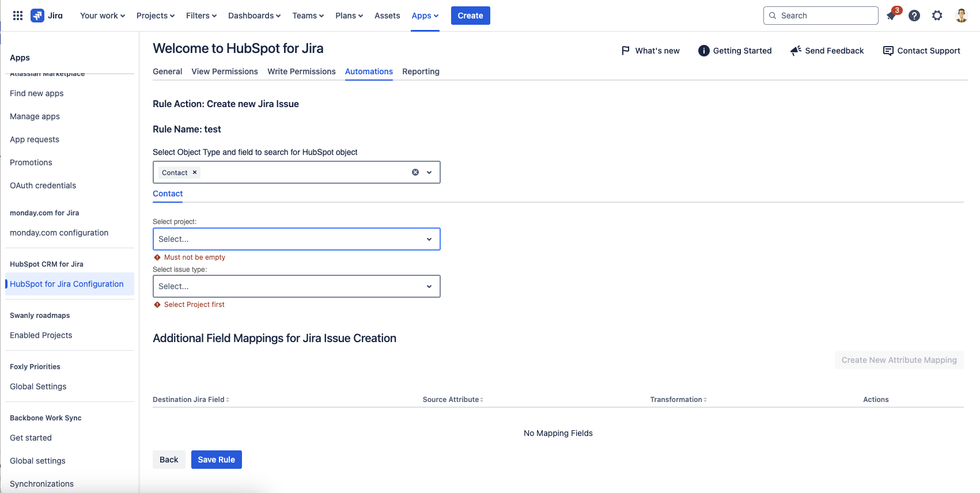Open the help question mark icon

click(914, 16)
